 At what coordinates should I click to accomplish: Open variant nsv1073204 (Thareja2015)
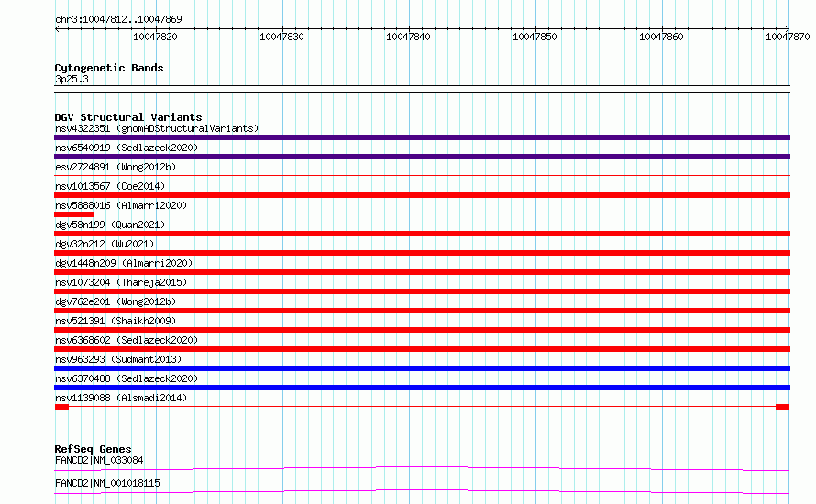121,282
